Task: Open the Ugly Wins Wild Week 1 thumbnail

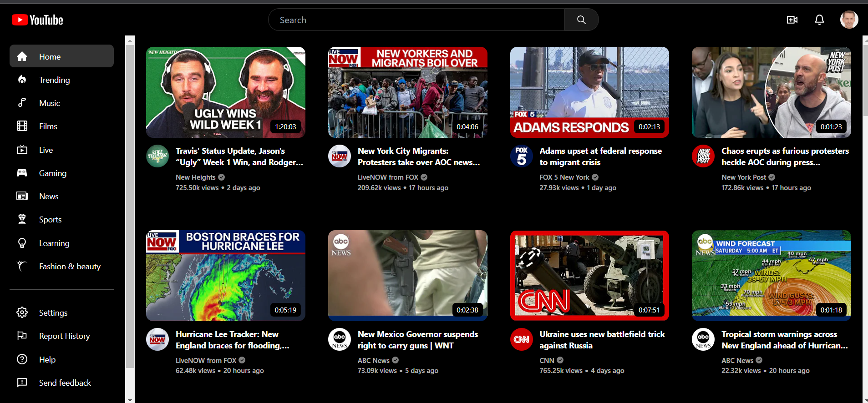Action: click(226, 92)
